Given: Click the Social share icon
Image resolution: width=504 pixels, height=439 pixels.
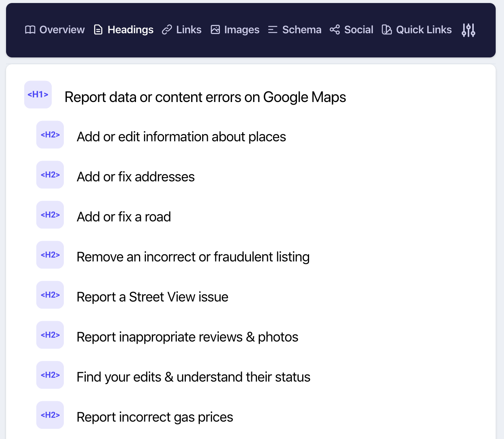Looking at the screenshot, I should click(x=335, y=30).
